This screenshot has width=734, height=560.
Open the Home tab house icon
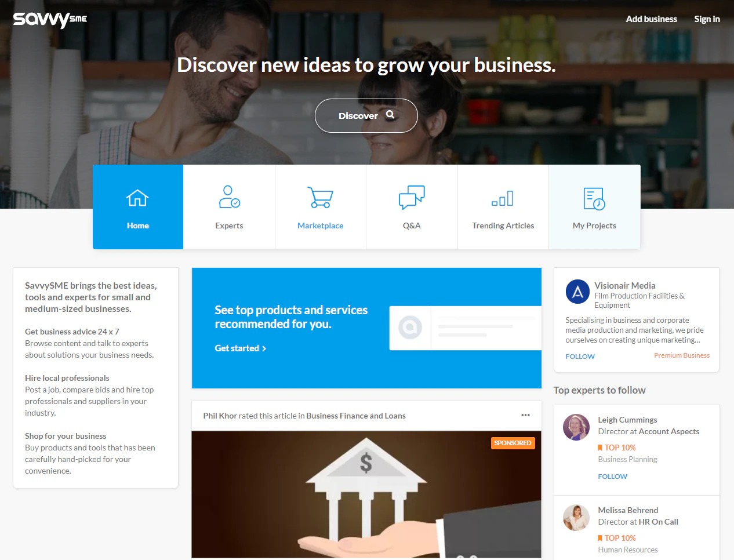pos(137,198)
